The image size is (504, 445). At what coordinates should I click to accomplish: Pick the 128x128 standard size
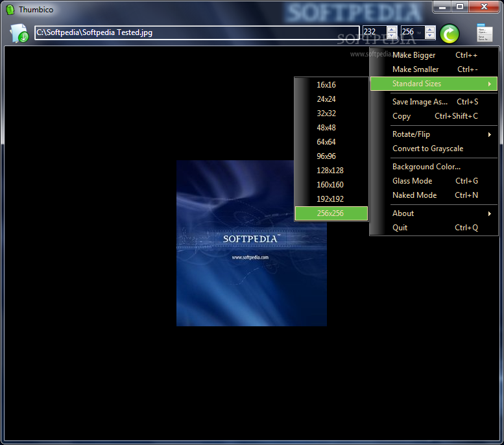(331, 170)
